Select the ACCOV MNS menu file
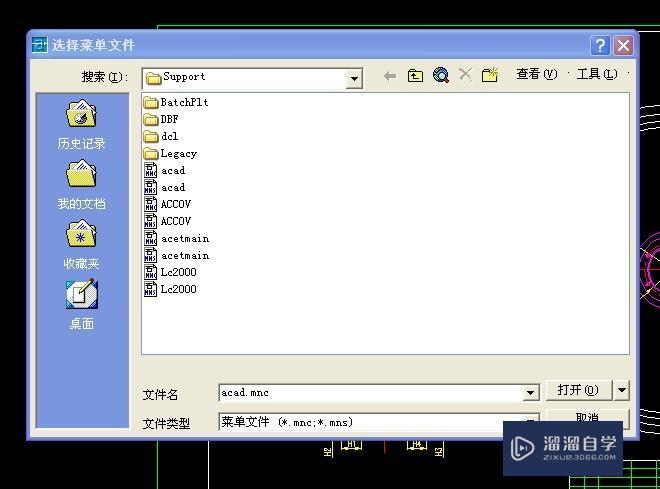The image size is (660, 489). (168, 221)
